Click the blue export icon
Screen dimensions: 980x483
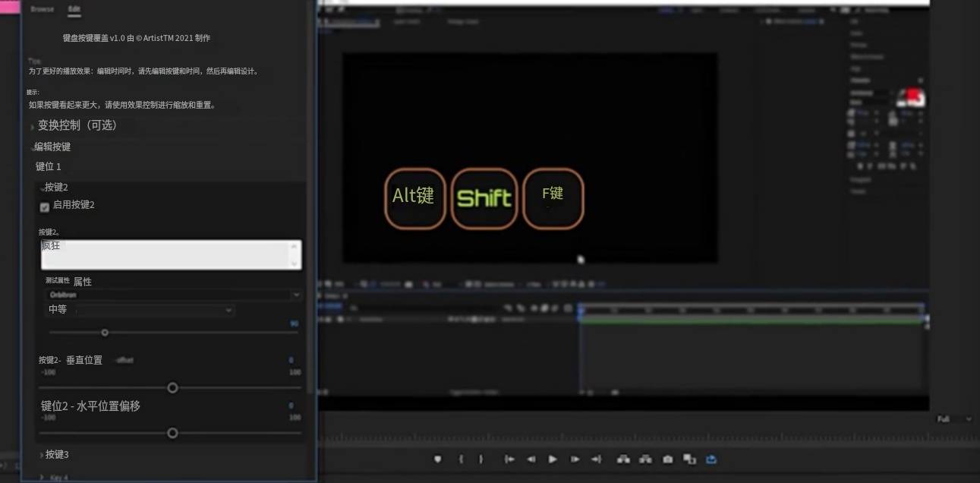pyautogui.click(x=711, y=459)
